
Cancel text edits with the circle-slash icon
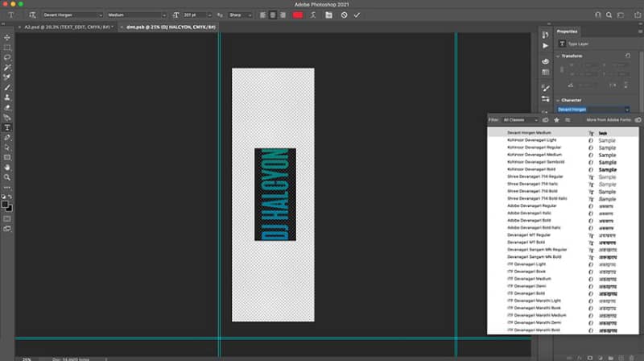click(345, 15)
